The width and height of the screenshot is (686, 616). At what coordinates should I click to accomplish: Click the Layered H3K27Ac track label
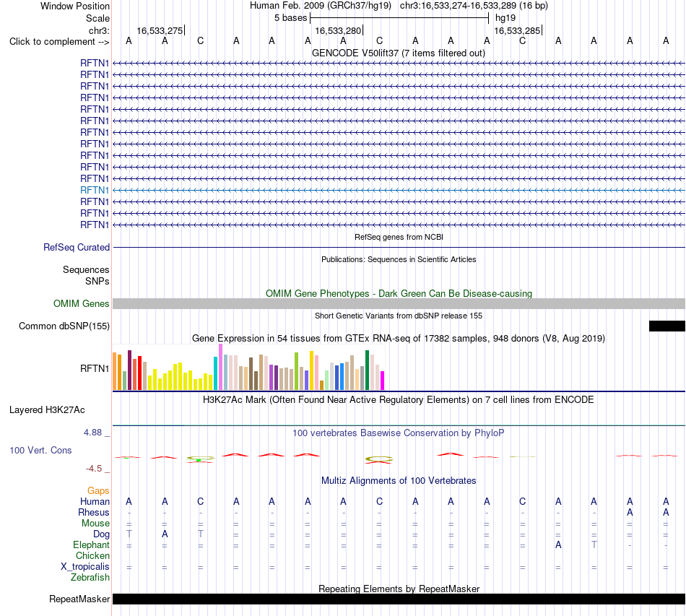coord(47,410)
